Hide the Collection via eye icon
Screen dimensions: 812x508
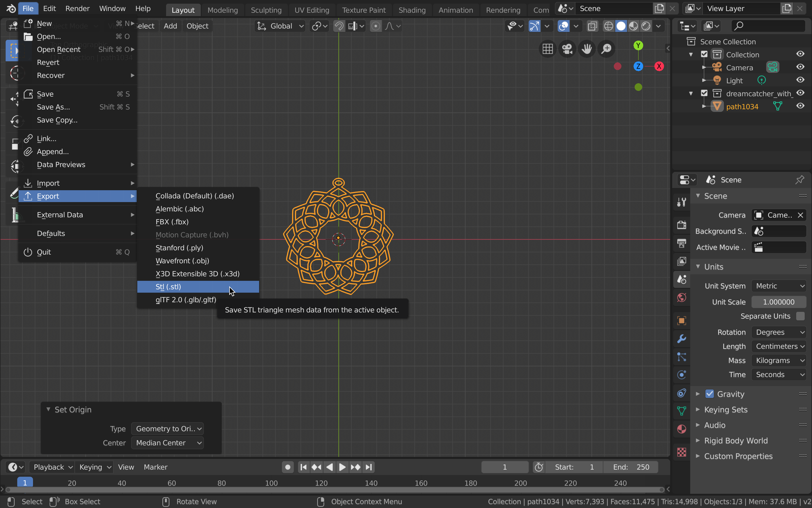pos(800,54)
